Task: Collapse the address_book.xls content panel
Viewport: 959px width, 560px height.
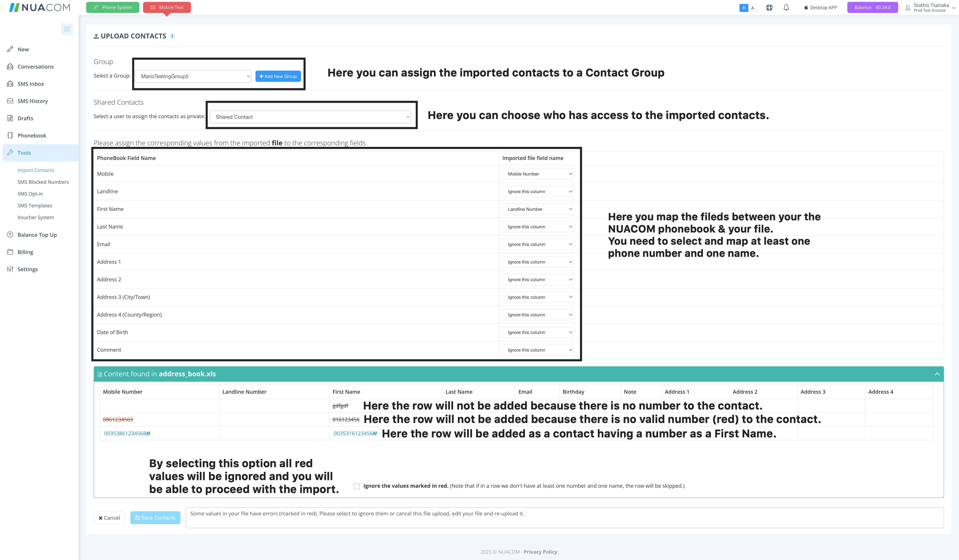Action: tap(937, 374)
